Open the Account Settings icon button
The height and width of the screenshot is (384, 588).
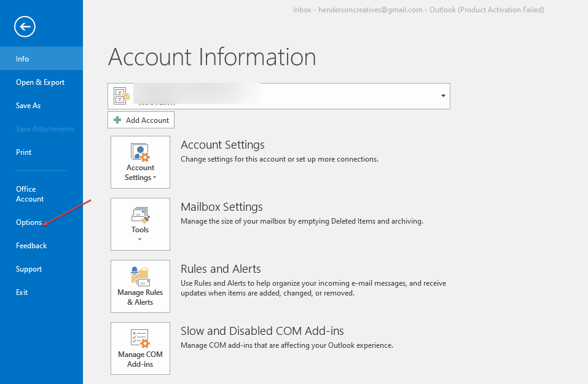tap(140, 162)
